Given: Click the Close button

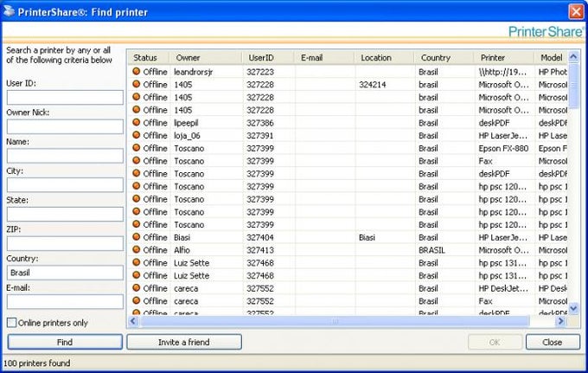Looking at the screenshot, I should click(553, 342).
